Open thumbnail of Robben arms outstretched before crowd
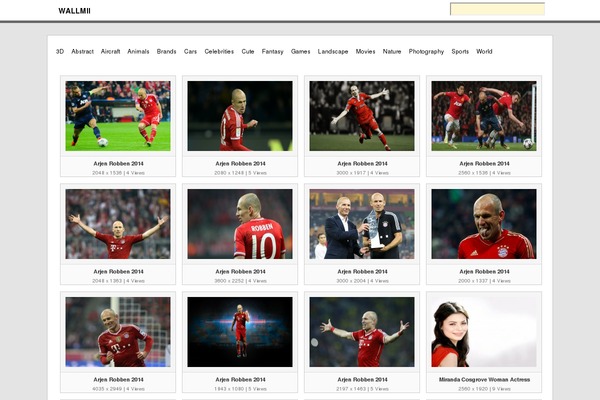This screenshot has height=400, width=600. (x=118, y=224)
